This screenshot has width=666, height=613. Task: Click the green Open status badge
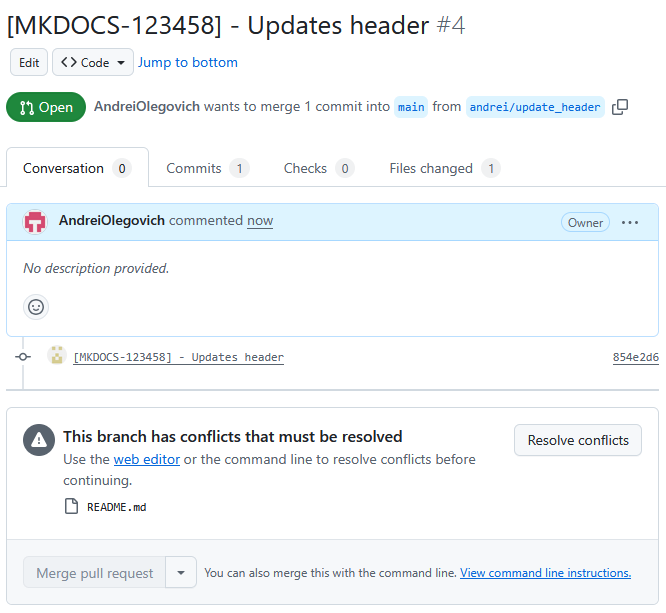(46, 107)
